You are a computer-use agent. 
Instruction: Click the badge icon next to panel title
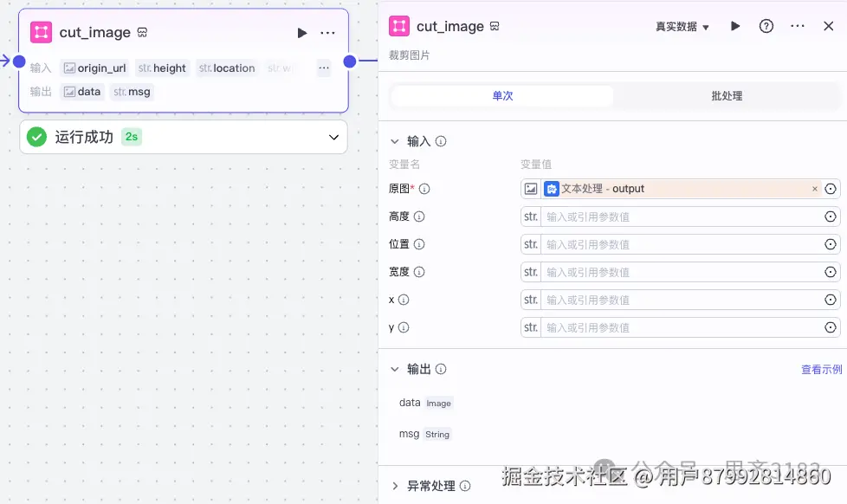pyautogui.click(x=495, y=26)
